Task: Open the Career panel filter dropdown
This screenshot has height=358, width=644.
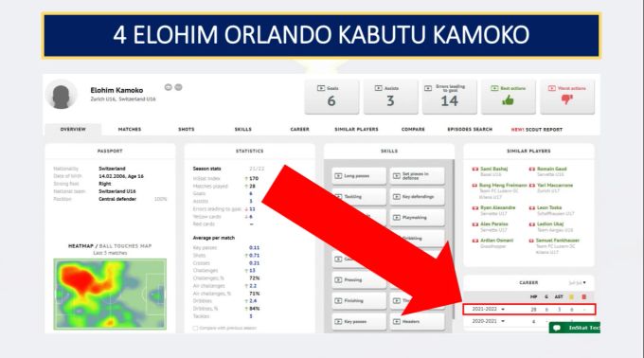Action: (x=578, y=283)
